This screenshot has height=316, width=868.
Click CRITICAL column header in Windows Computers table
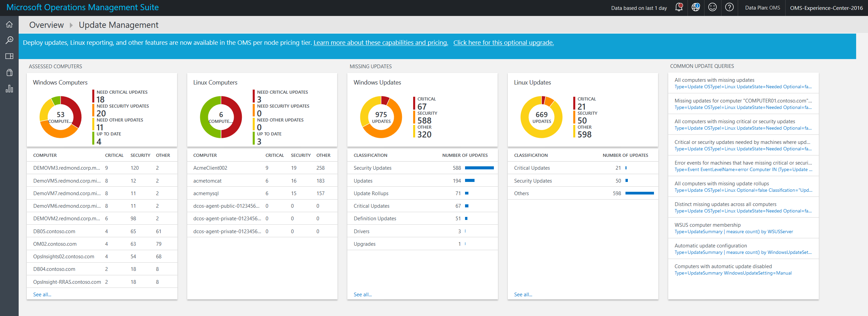click(114, 155)
